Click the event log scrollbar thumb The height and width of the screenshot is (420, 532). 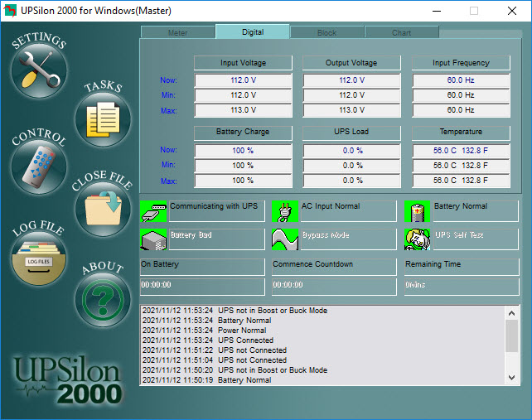pos(511,336)
